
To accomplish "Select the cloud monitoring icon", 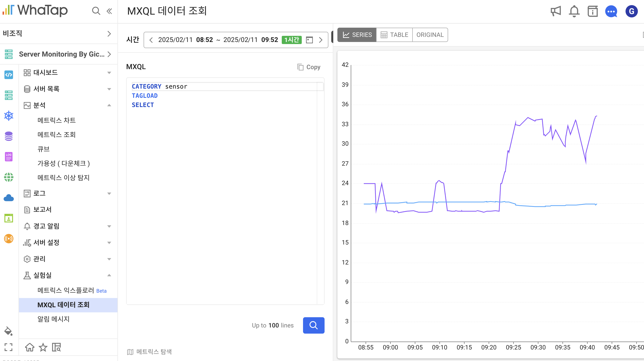I will tap(9, 198).
